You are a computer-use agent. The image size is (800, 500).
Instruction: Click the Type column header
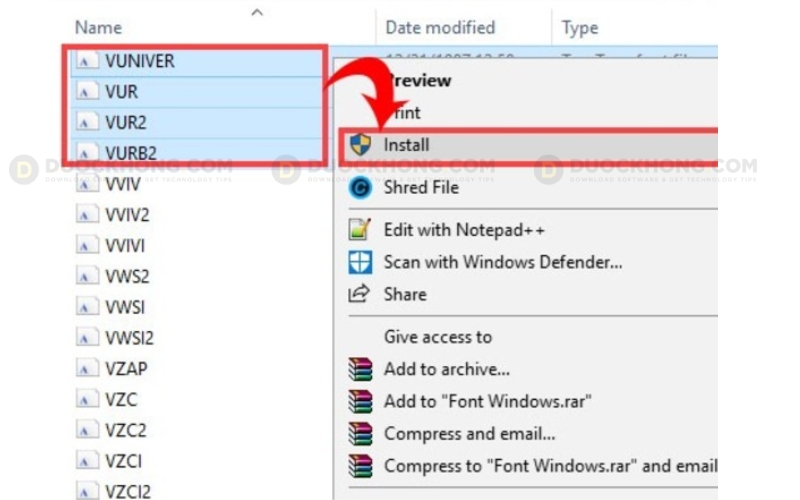580,28
